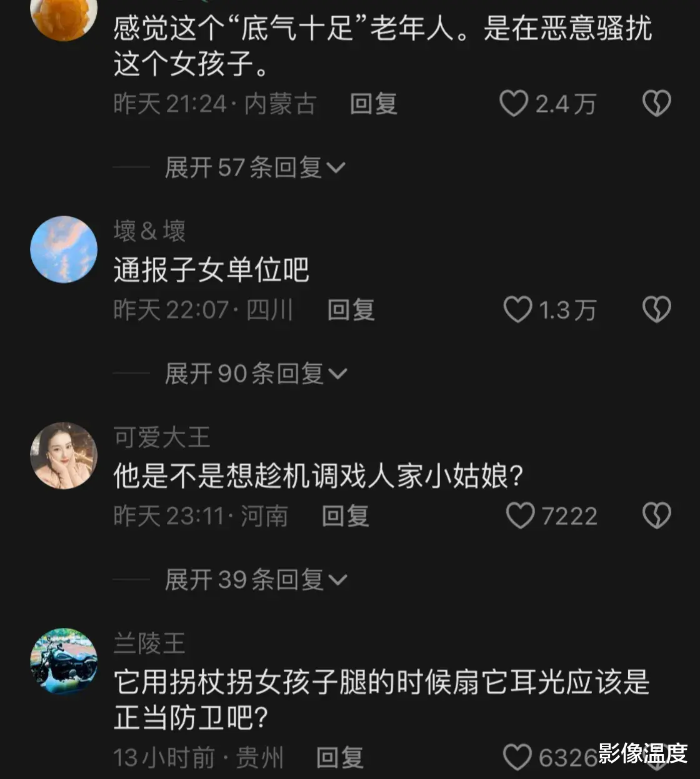
Task: Open 壞&壞's sky avatar
Action: click(64, 249)
